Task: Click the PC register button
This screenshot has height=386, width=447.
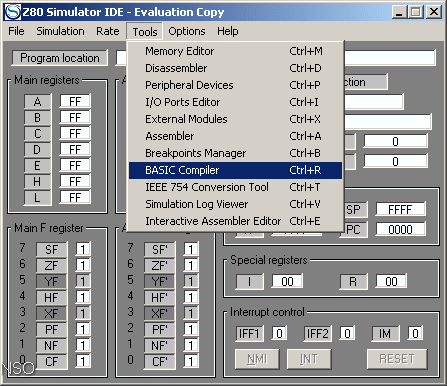Action: click(355, 230)
